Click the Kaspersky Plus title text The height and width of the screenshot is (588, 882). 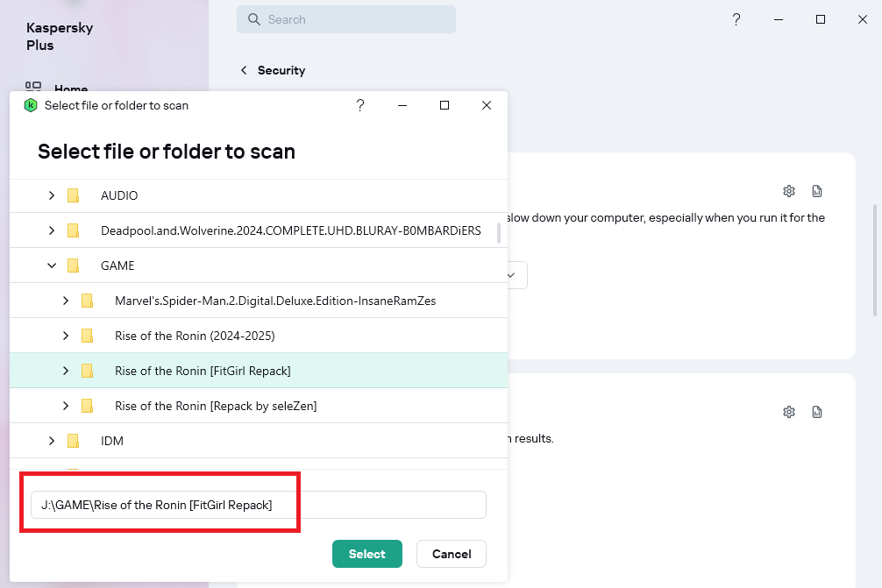coord(60,37)
